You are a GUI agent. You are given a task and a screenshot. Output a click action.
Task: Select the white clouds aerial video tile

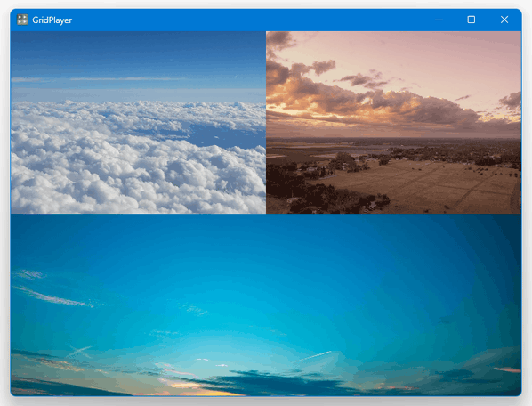pos(139,123)
